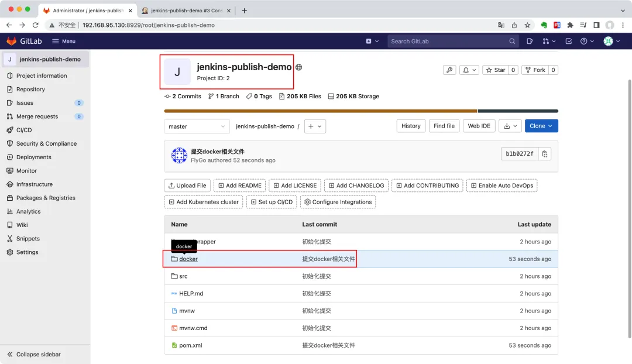Open the master branch selector dropdown
632x364 pixels.
(197, 126)
